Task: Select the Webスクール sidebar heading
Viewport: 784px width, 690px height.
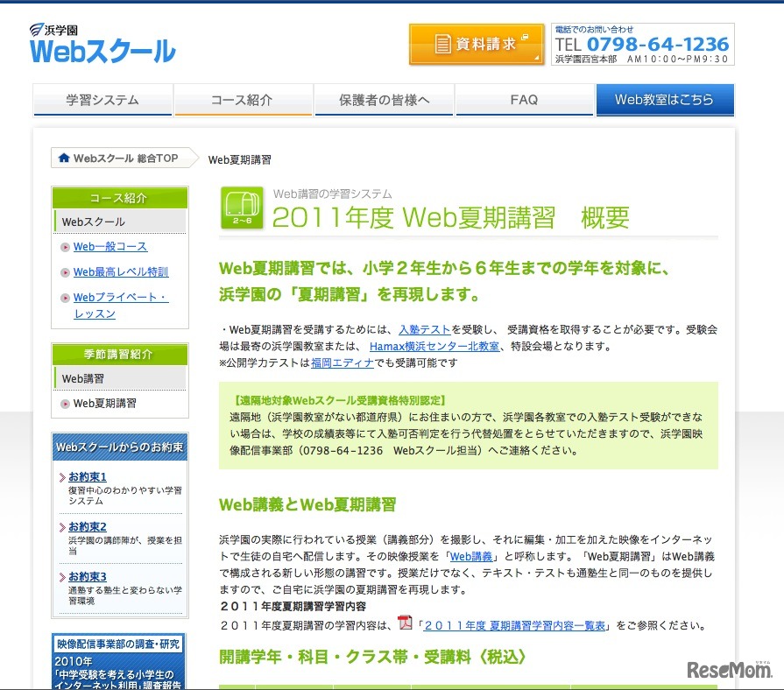Action: click(x=120, y=222)
